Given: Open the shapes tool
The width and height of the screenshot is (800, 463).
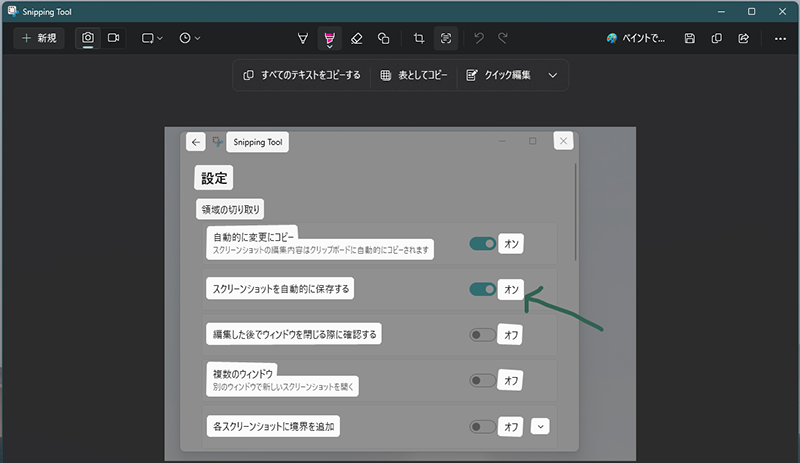Looking at the screenshot, I should pyautogui.click(x=383, y=38).
